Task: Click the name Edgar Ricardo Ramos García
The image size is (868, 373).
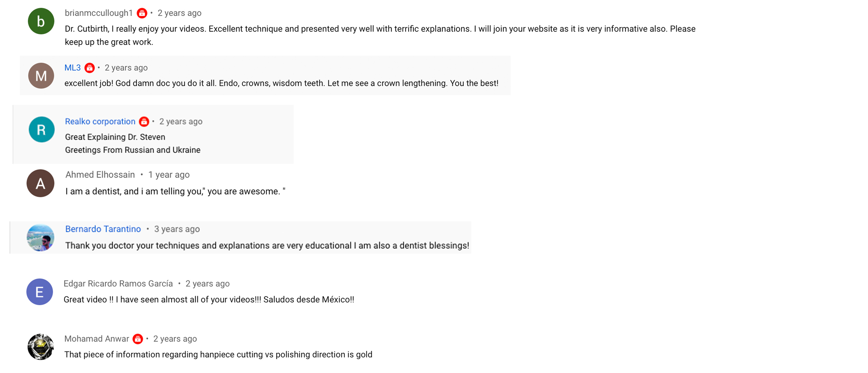Action: 118,284
